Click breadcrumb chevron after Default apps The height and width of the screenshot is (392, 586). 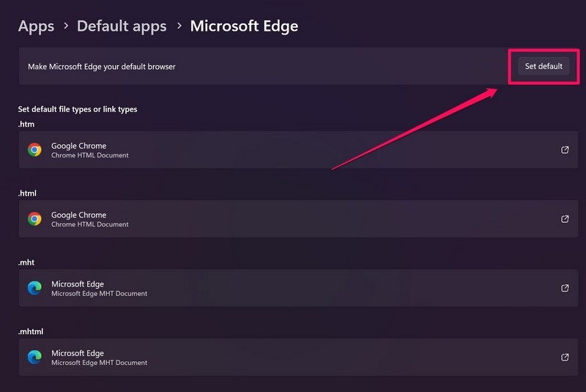[x=179, y=26]
